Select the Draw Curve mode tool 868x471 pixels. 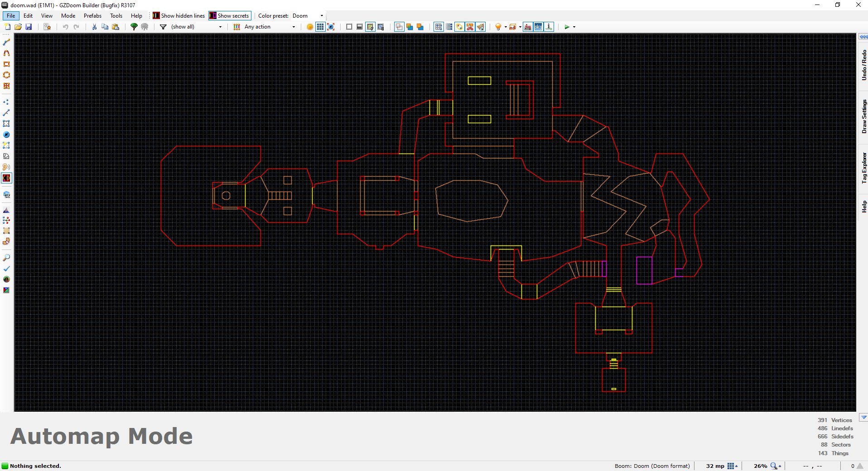[x=6, y=53]
